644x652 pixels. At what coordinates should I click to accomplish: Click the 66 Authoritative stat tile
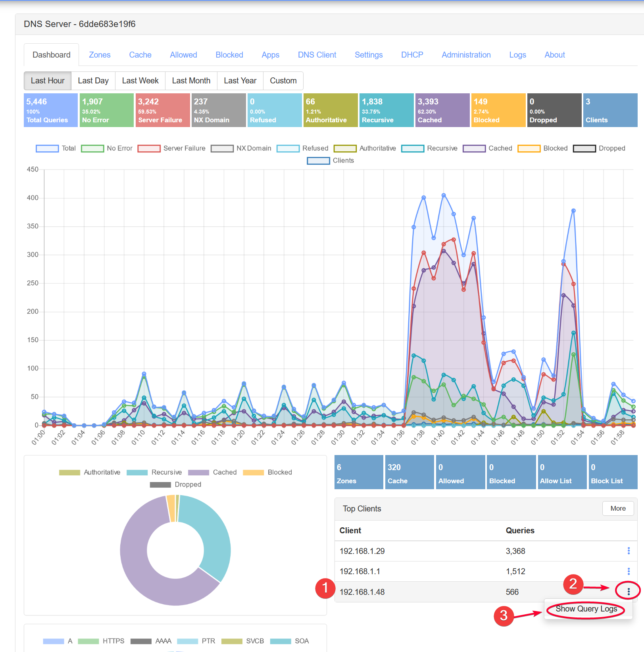tap(331, 110)
